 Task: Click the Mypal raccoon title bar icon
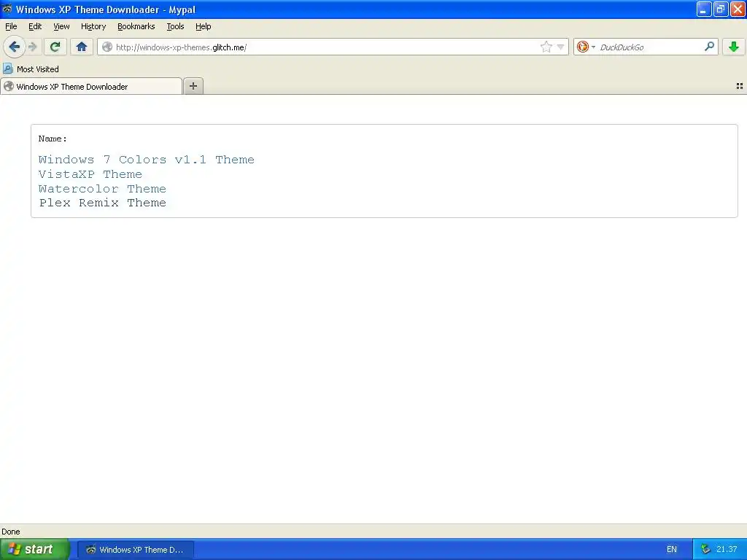[7, 9]
